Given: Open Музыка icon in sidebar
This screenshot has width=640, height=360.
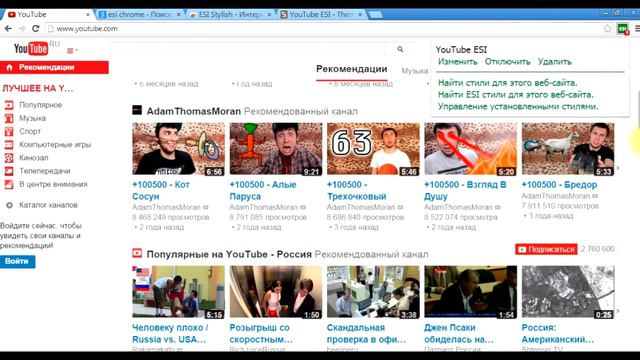Looking at the screenshot, I should (9, 118).
